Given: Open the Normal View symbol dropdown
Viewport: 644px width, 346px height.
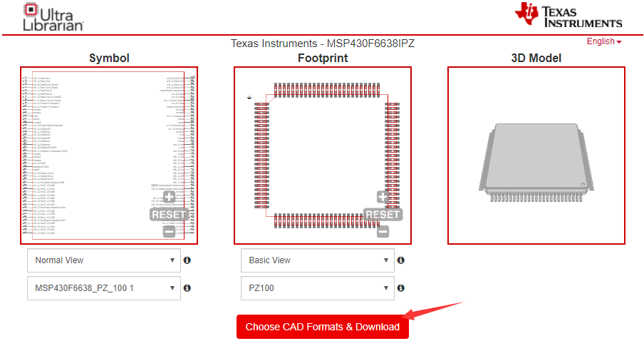Looking at the screenshot, I should click(x=104, y=260).
